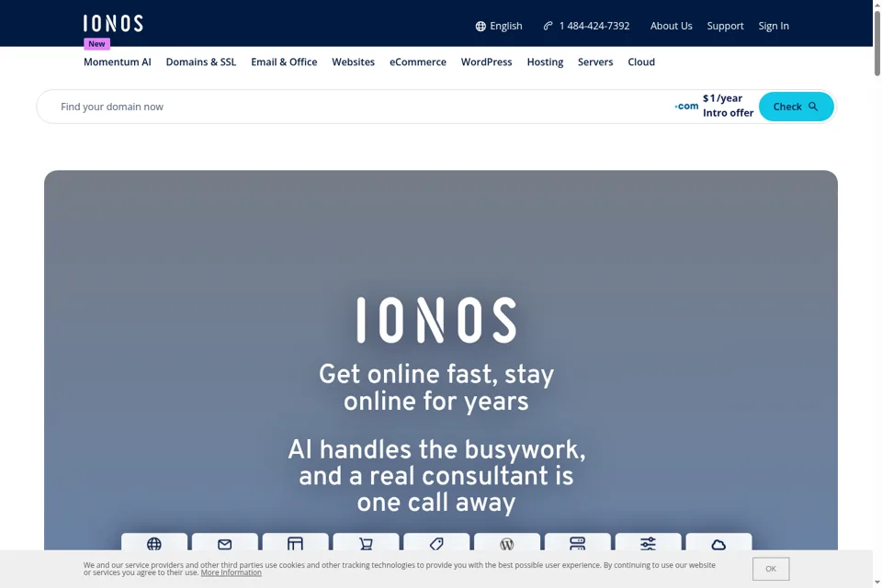Click the .com $1/year Intro offer label
Image resolution: width=882 pixels, height=588 pixels.
pos(715,106)
